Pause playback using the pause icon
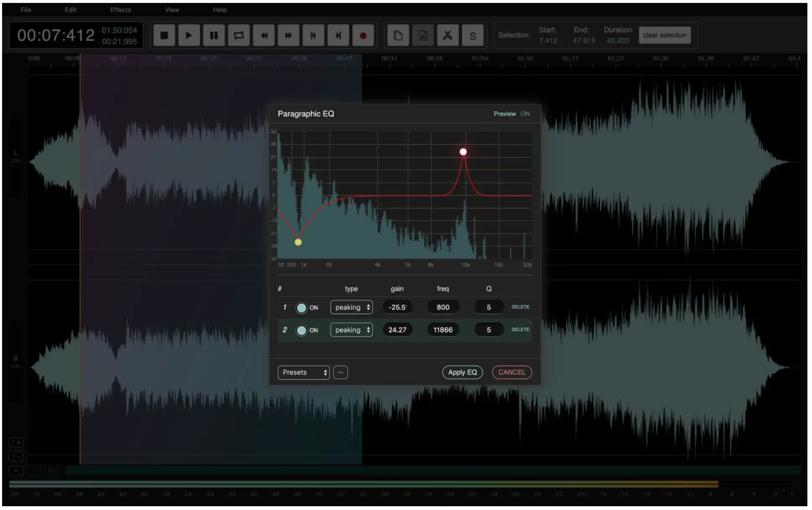812x510 pixels. pyautogui.click(x=214, y=35)
